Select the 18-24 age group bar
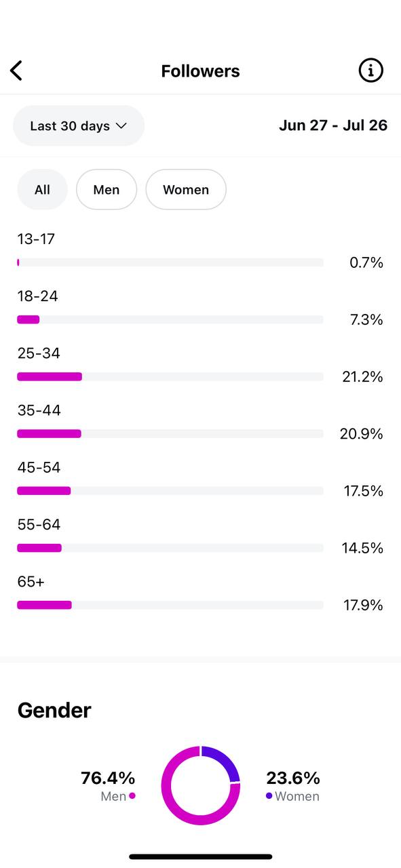 click(x=170, y=319)
